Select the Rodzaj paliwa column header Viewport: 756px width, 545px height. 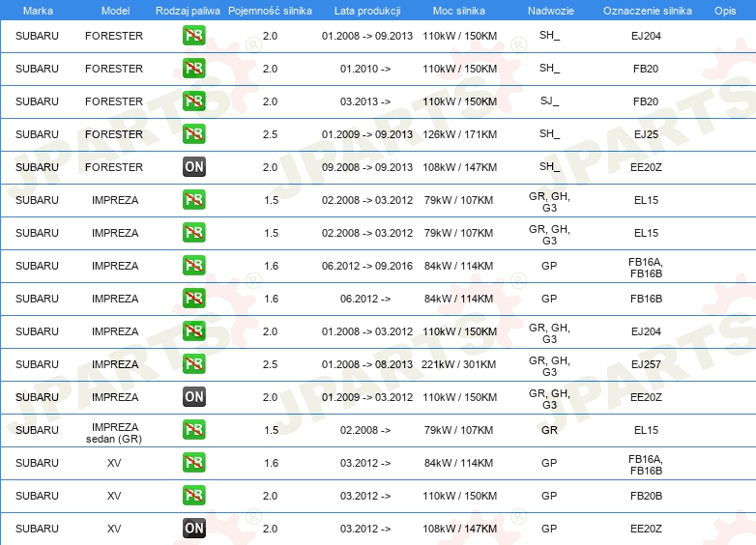(187, 9)
